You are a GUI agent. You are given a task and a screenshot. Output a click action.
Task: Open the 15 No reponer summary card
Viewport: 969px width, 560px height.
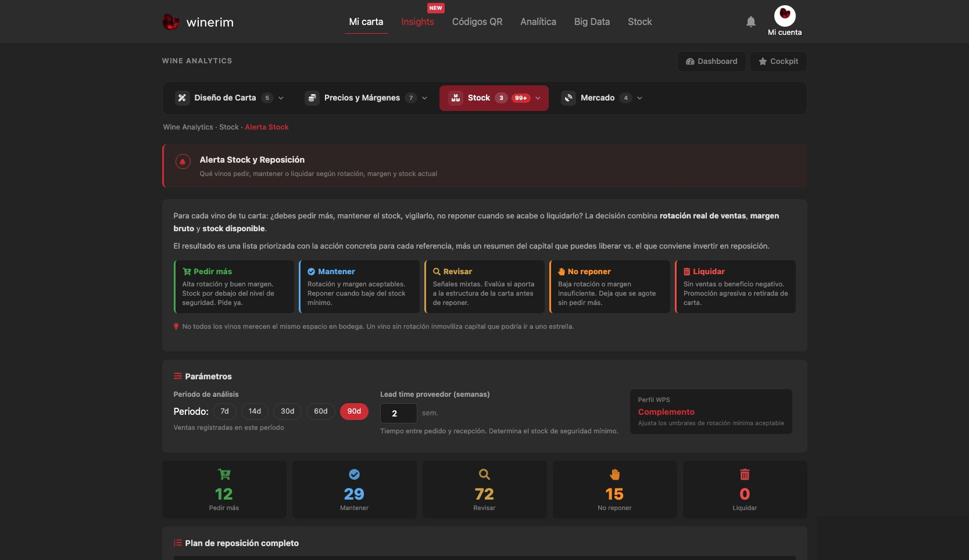click(614, 489)
